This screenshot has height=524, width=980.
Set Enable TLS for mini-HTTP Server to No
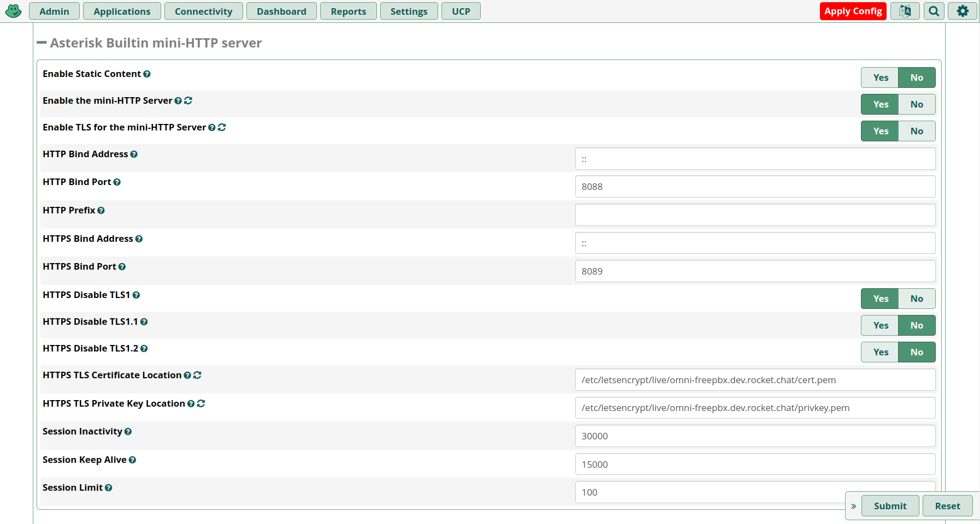click(916, 131)
